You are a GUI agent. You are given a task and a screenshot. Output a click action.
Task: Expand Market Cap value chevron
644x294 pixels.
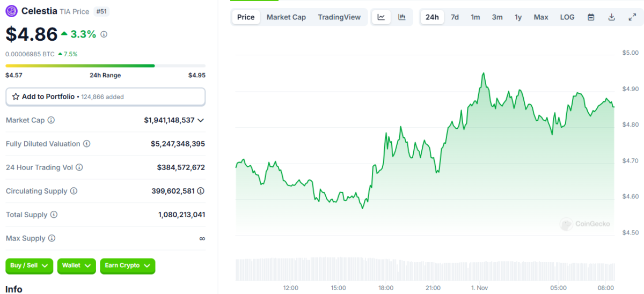[x=201, y=120]
